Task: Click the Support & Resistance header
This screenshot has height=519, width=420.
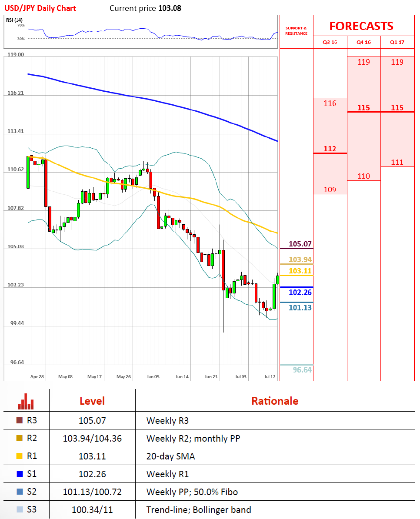Action: tap(296, 31)
